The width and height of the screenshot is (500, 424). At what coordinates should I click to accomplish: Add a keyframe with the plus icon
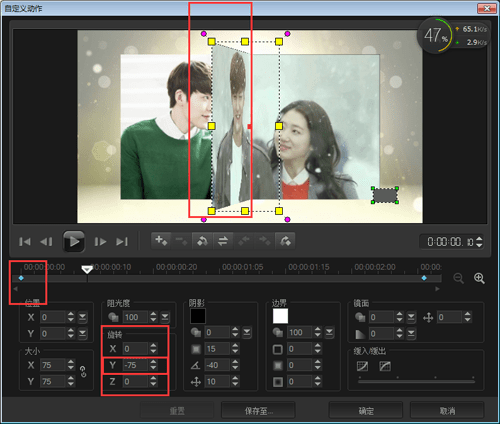point(161,240)
